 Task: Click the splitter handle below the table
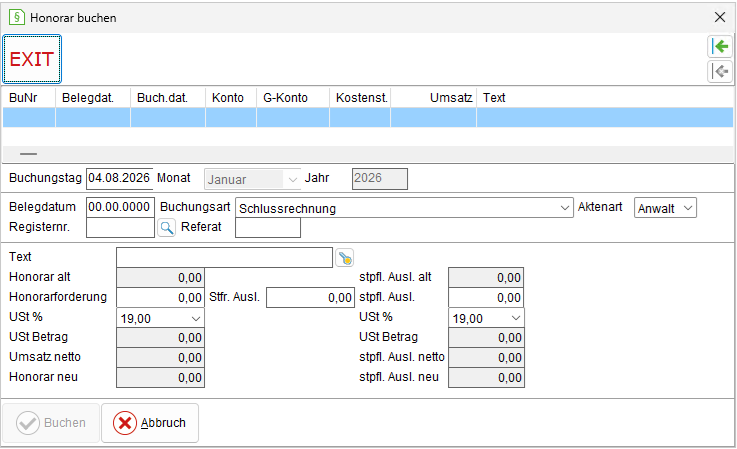pos(29,154)
